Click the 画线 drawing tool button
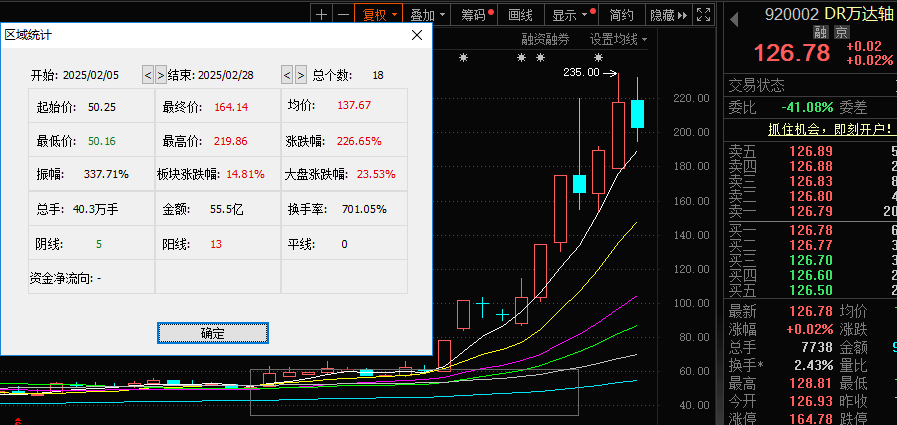 [x=521, y=15]
